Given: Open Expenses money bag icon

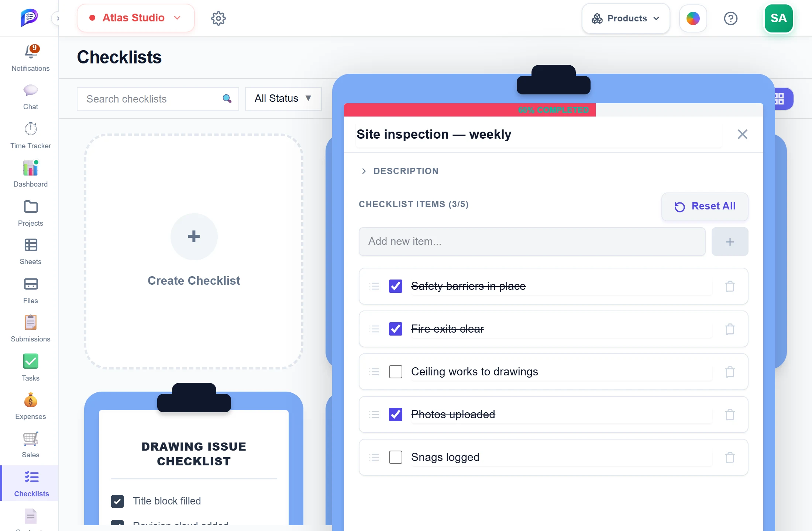Looking at the screenshot, I should (x=31, y=400).
